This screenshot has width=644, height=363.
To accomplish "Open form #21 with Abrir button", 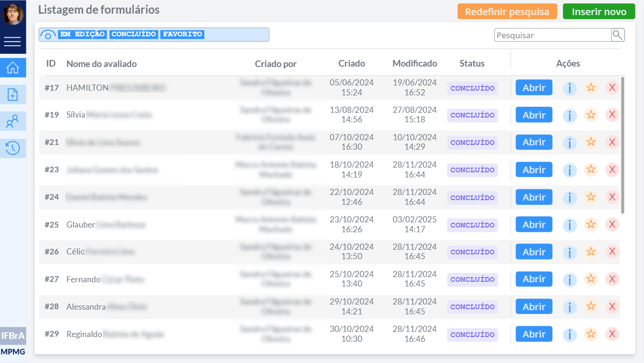I will tap(534, 142).
